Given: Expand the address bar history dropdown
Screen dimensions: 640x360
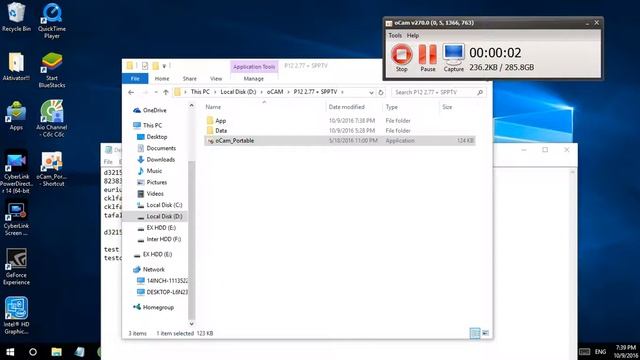Looking at the screenshot, I should coord(371,92).
